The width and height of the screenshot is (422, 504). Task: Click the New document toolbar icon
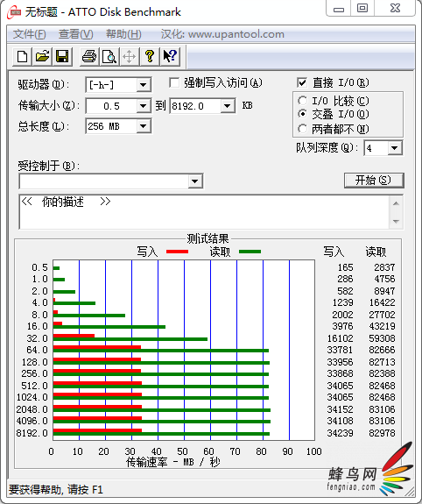22,57
